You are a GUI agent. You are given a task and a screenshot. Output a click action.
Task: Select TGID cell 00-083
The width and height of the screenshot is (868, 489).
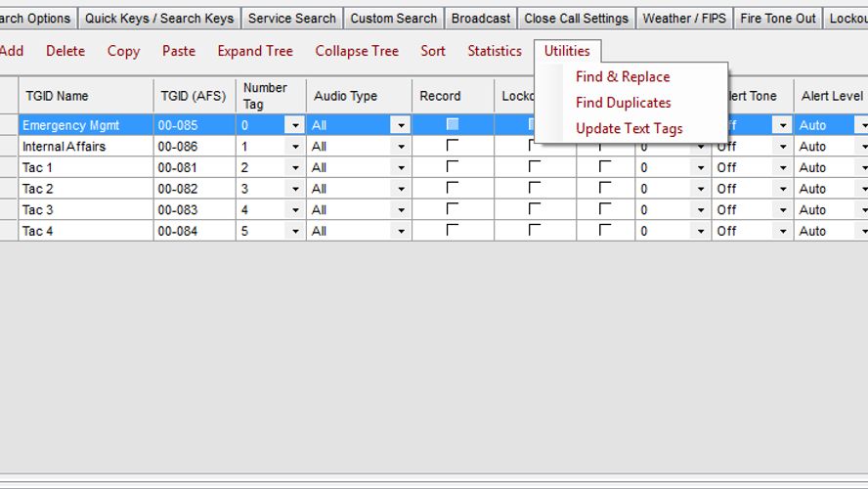195,210
